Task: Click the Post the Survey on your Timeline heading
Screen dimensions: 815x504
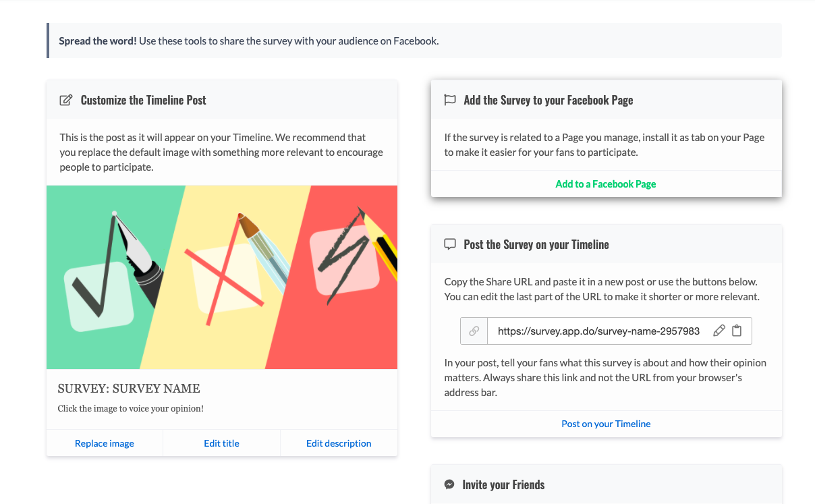Action: [x=536, y=245]
